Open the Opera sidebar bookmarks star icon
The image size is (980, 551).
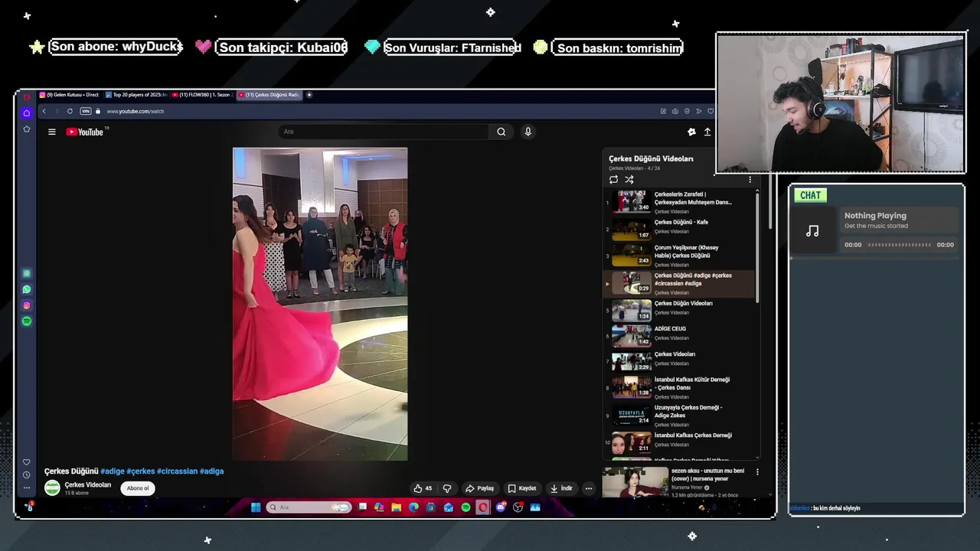(26, 129)
